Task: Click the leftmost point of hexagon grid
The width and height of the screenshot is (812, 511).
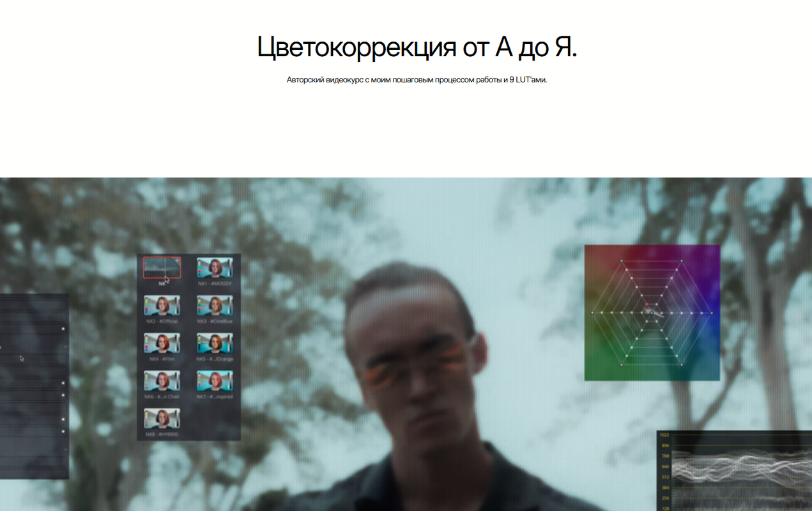Action: point(592,313)
